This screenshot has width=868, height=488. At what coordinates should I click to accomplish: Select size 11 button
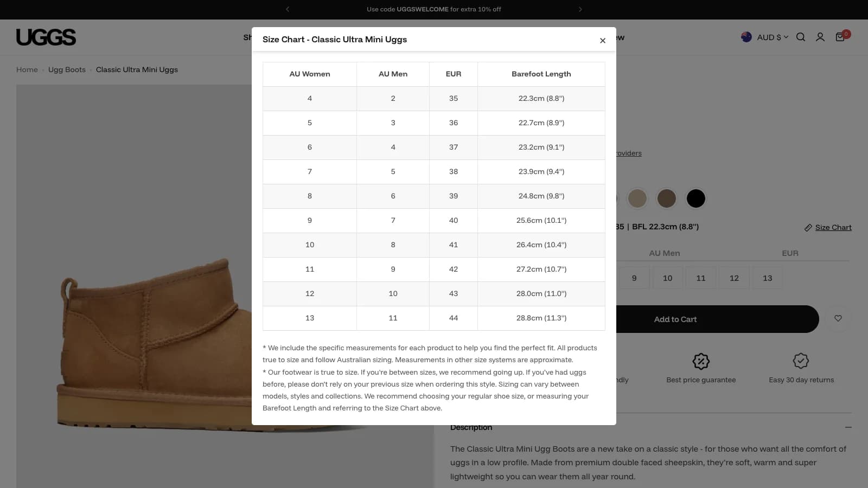pos(701,278)
